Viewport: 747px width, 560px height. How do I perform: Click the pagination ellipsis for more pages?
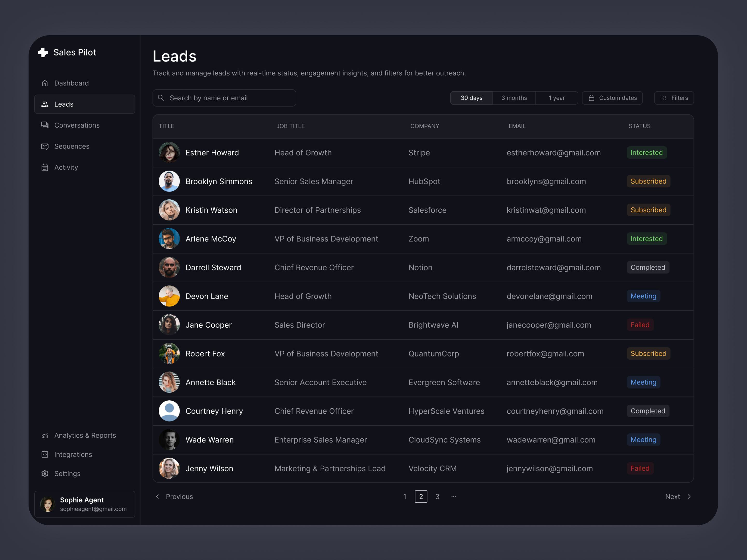pyautogui.click(x=454, y=496)
